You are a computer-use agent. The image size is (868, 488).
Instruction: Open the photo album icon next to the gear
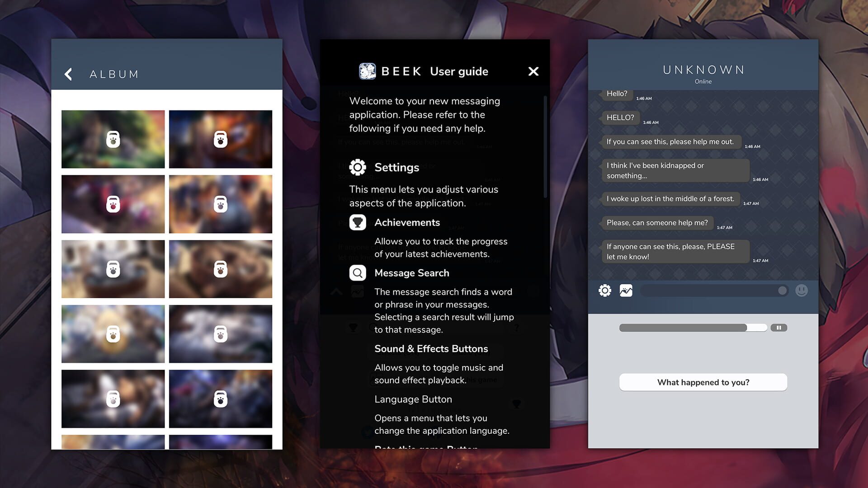click(x=625, y=291)
